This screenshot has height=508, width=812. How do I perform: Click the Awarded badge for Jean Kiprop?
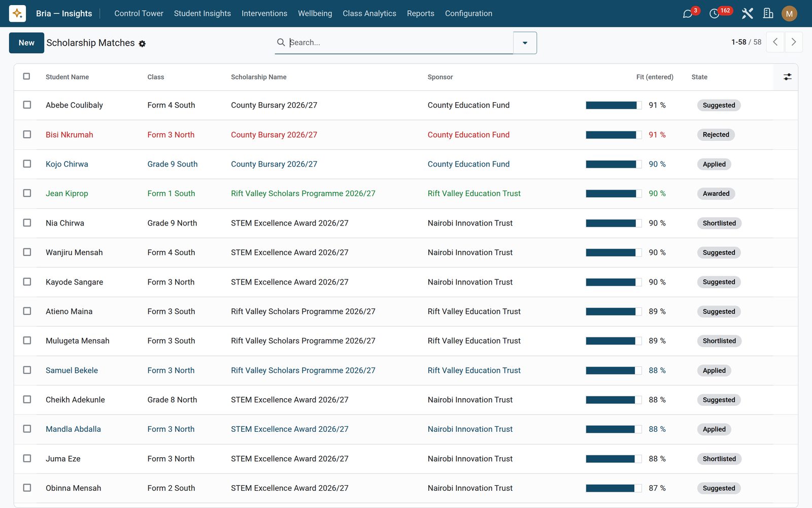click(716, 194)
